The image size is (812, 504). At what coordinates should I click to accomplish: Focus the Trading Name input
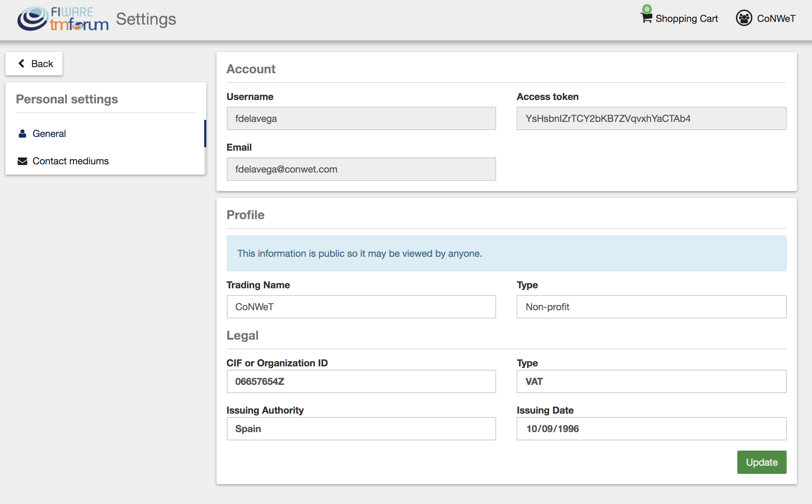[x=361, y=307]
